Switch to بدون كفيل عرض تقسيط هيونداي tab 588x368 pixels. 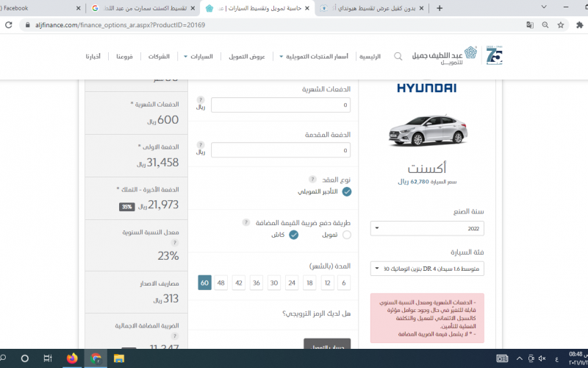tap(372, 8)
